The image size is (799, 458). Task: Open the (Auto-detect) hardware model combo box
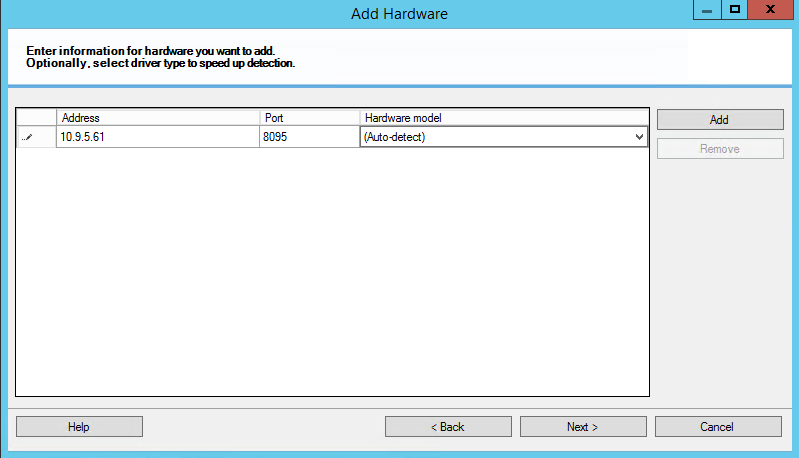[x=495, y=137]
